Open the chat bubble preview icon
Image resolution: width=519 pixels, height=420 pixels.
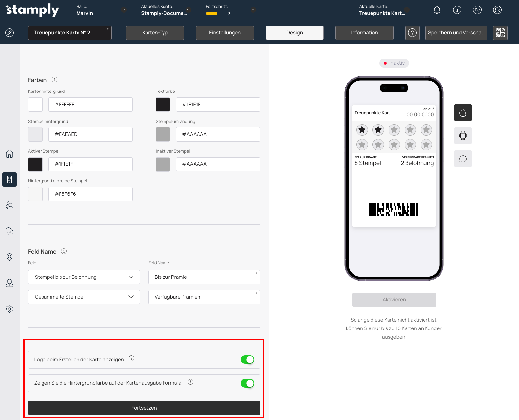tap(463, 159)
